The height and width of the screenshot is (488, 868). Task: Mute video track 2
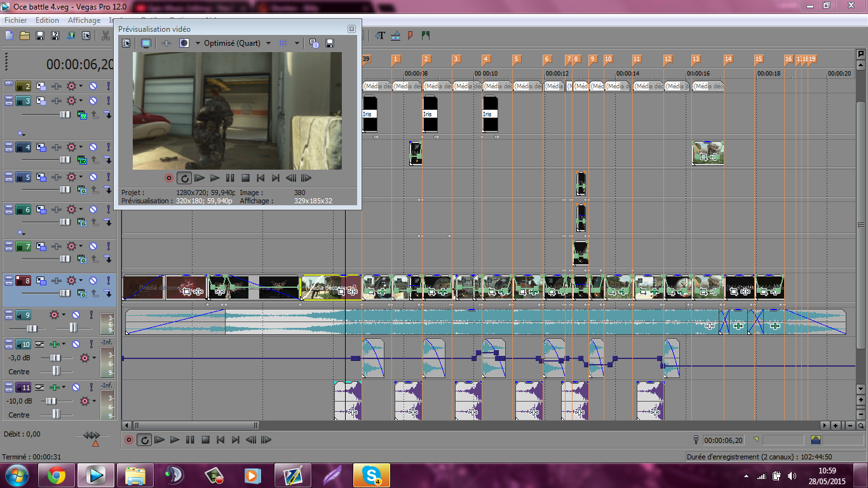click(93, 86)
